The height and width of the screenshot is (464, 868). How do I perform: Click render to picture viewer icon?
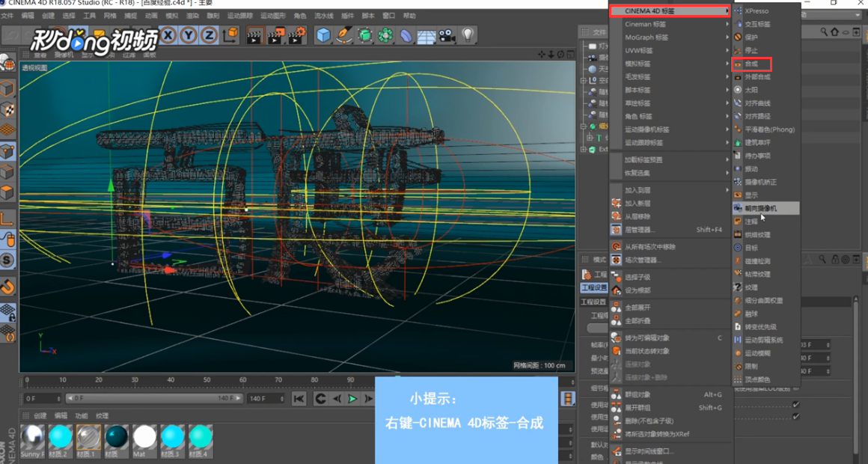[275, 35]
